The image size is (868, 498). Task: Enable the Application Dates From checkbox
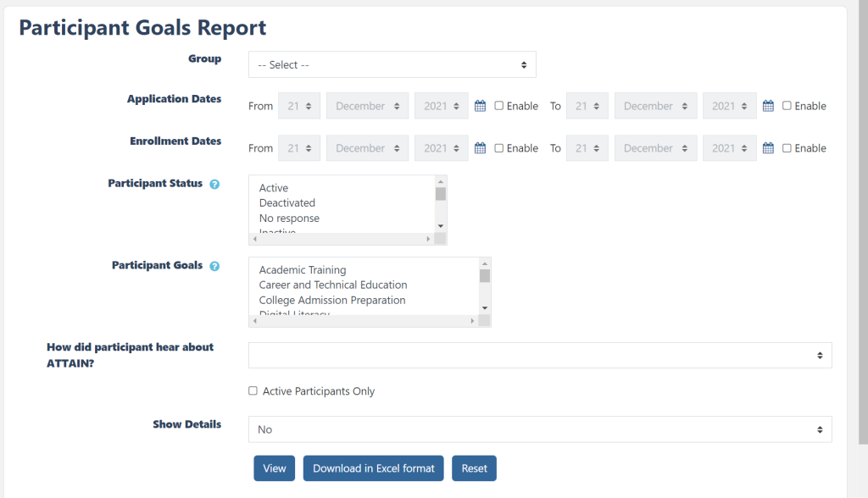point(499,106)
